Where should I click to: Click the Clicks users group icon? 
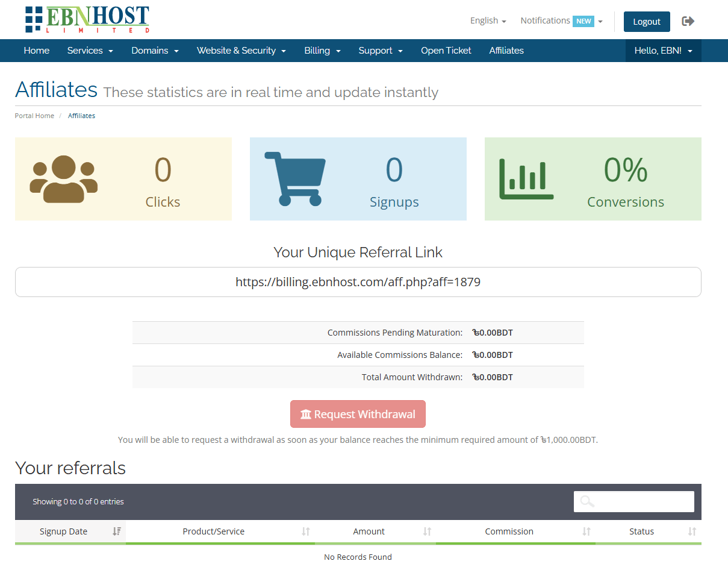coord(63,179)
